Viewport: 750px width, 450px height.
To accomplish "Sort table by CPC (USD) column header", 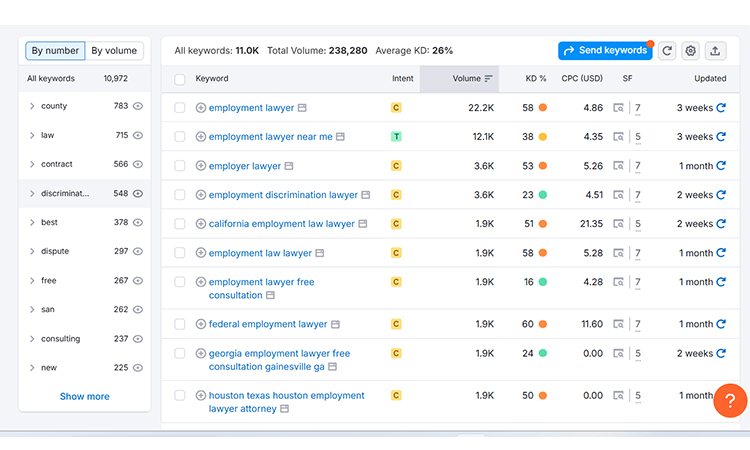I will tap(582, 78).
